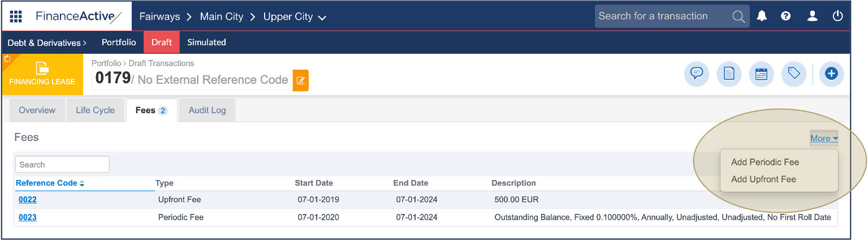Switch to the Audit Log tab
The height and width of the screenshot is (240, 868).
(x=207, y=110)
